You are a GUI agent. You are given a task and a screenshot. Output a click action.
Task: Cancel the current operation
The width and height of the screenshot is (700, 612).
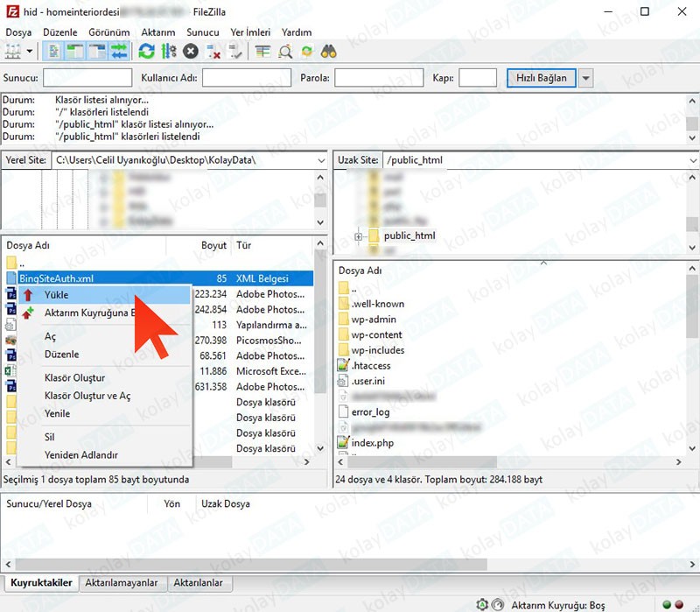(x=191, y=51)
